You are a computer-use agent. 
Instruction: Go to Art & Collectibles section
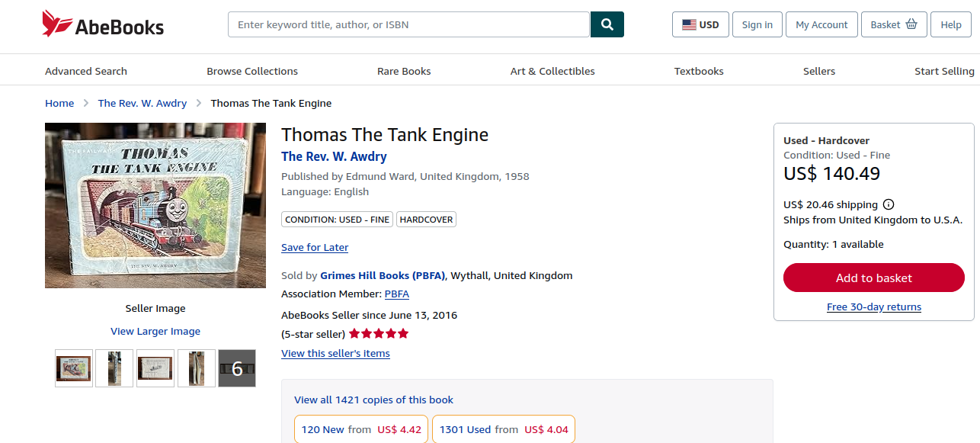click(x=552, y=71)
